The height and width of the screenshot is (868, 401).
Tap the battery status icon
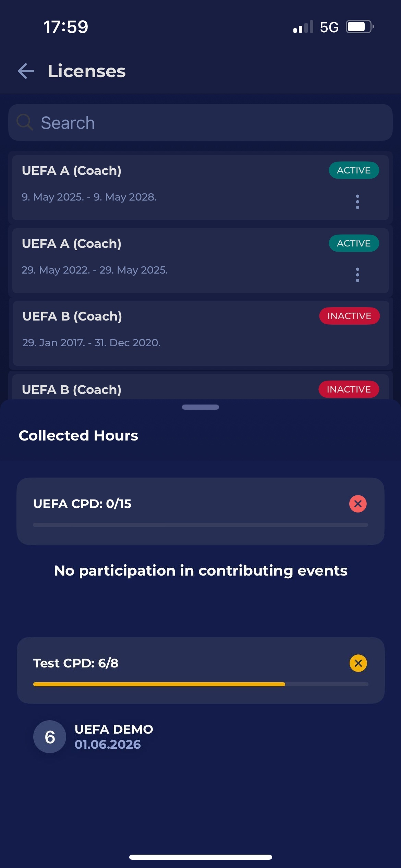[359, 27]
